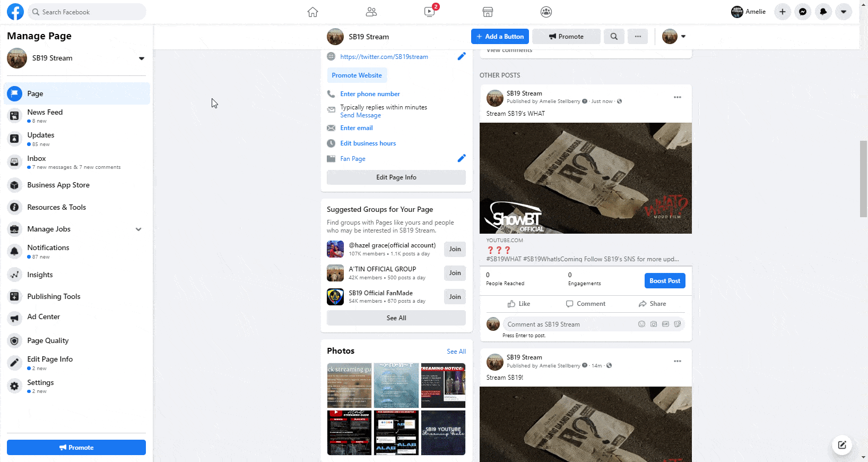Edit the Fan Page category pencil icon
The width and height of the screenshot is (868, 462).
tap(462, 158)
